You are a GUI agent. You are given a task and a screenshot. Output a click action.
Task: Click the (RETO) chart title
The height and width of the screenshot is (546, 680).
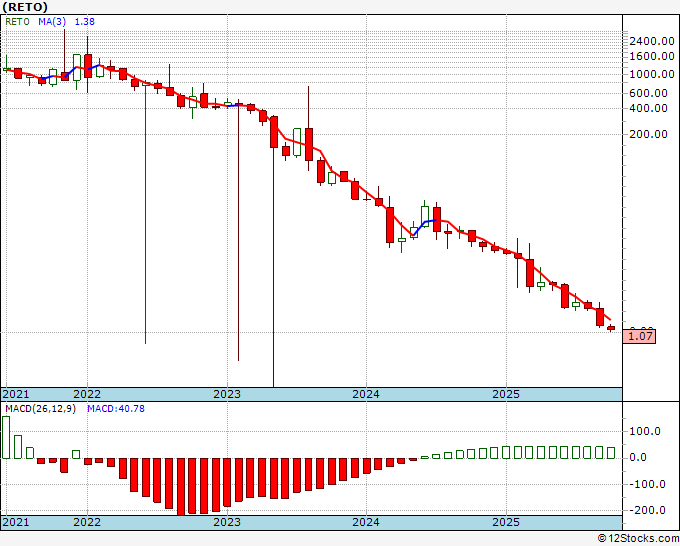(x=25, y=7)
